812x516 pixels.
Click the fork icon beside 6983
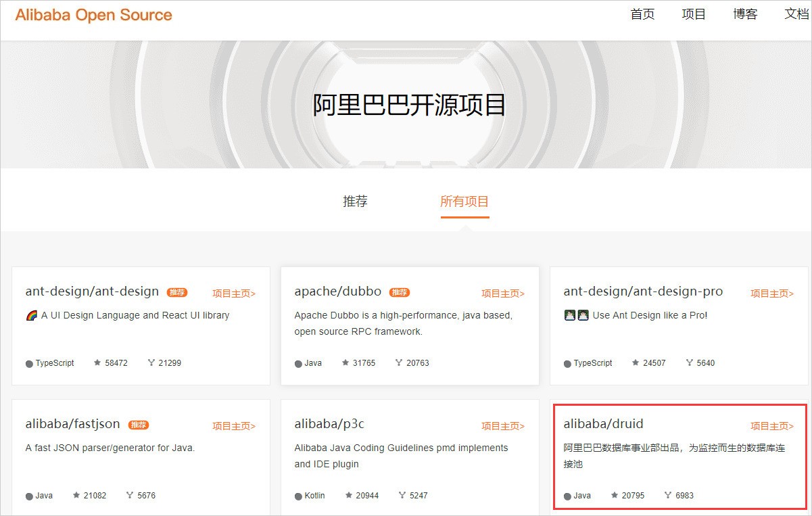pos(668,495)
